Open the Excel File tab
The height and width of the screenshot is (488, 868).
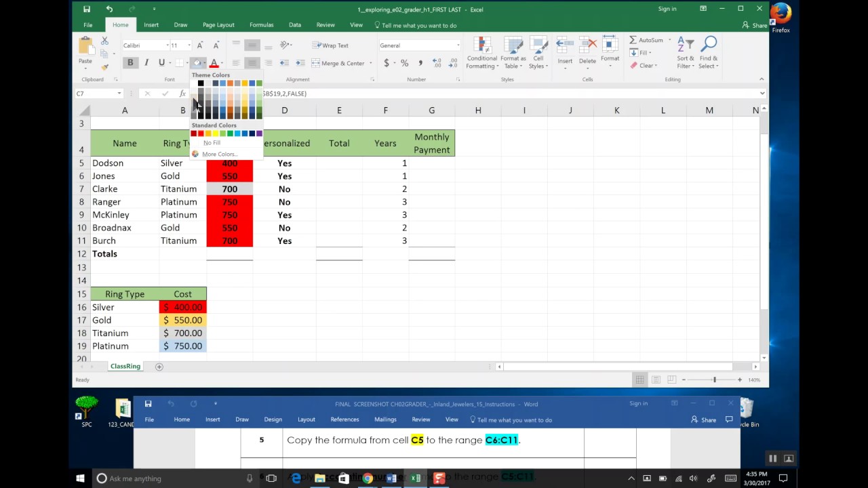[x=88, y=25]
